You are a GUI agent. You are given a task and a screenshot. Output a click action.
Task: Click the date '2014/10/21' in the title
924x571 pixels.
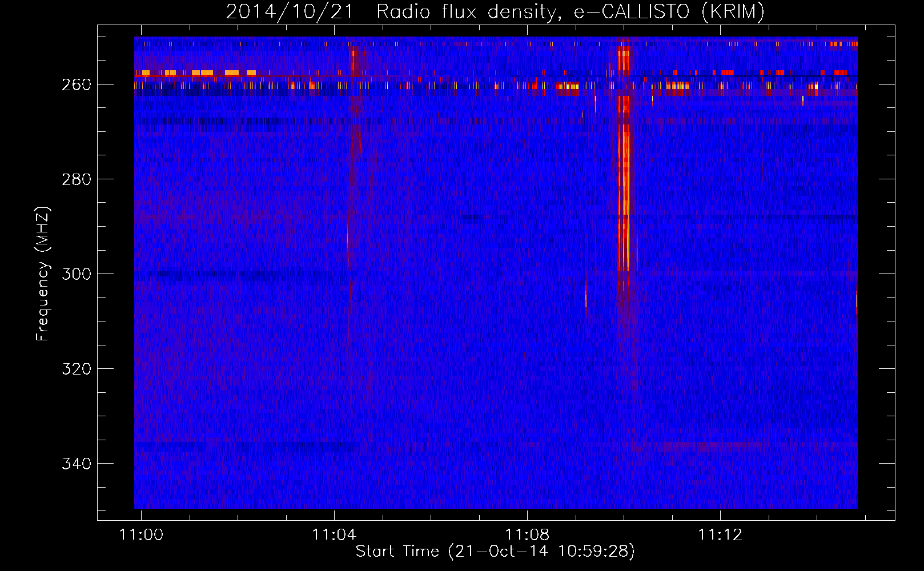290,11
